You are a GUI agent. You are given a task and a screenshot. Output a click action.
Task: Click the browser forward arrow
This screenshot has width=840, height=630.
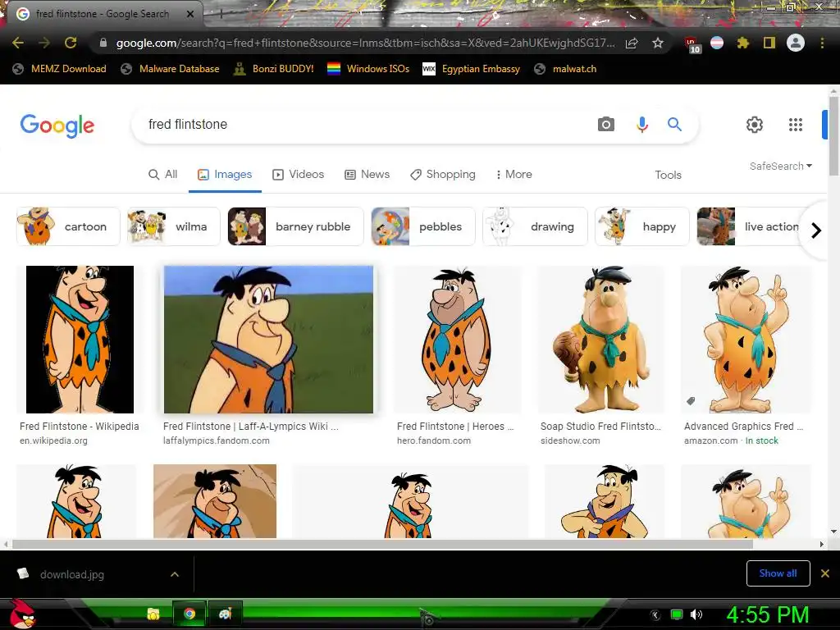coord(44,43)
